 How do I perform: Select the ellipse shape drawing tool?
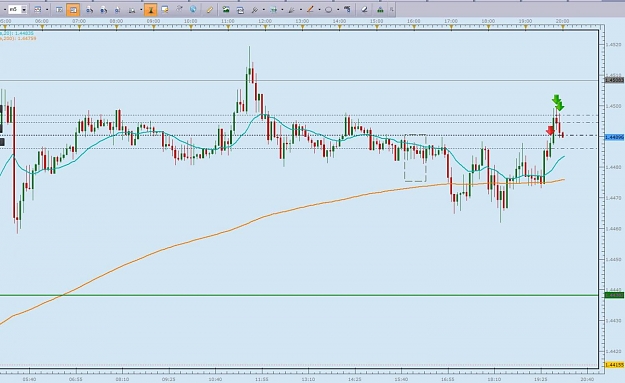(x=329, y=10)
